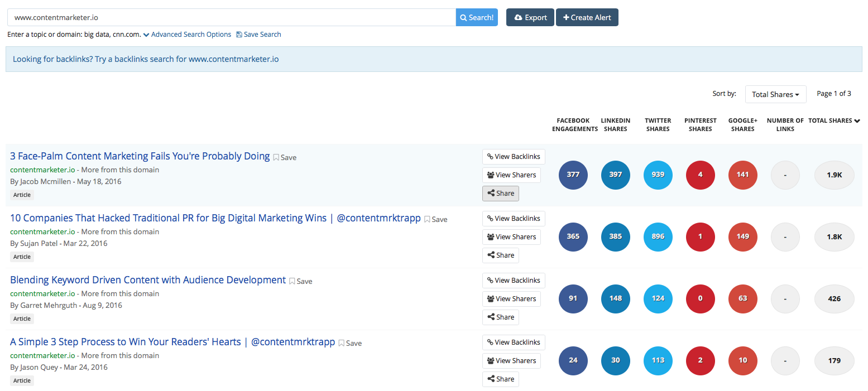Click Twitter shares circle showing 896
The height and width of the screenshot is (391, 868).
pos(658,236)
